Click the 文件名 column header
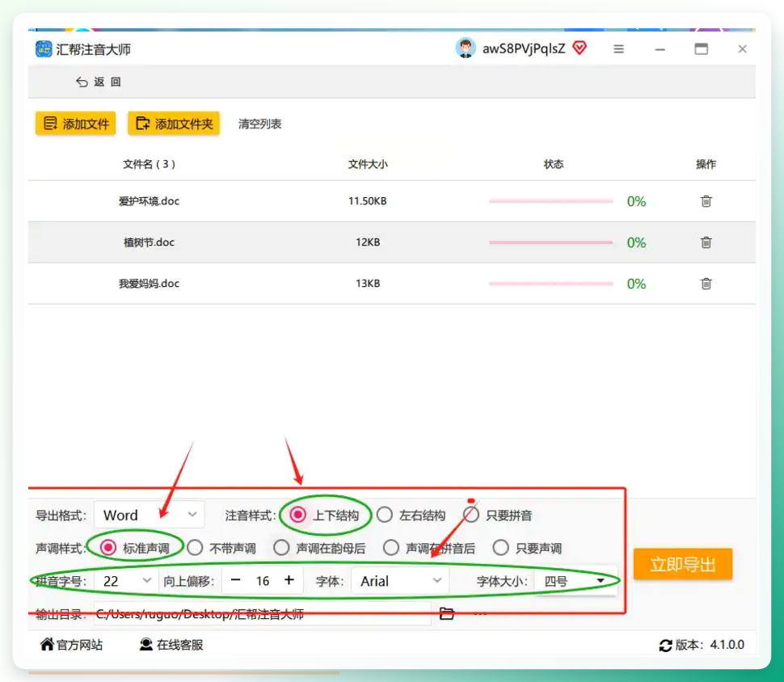The height and width of the screenshot is (682, 784). click(149, 164)
